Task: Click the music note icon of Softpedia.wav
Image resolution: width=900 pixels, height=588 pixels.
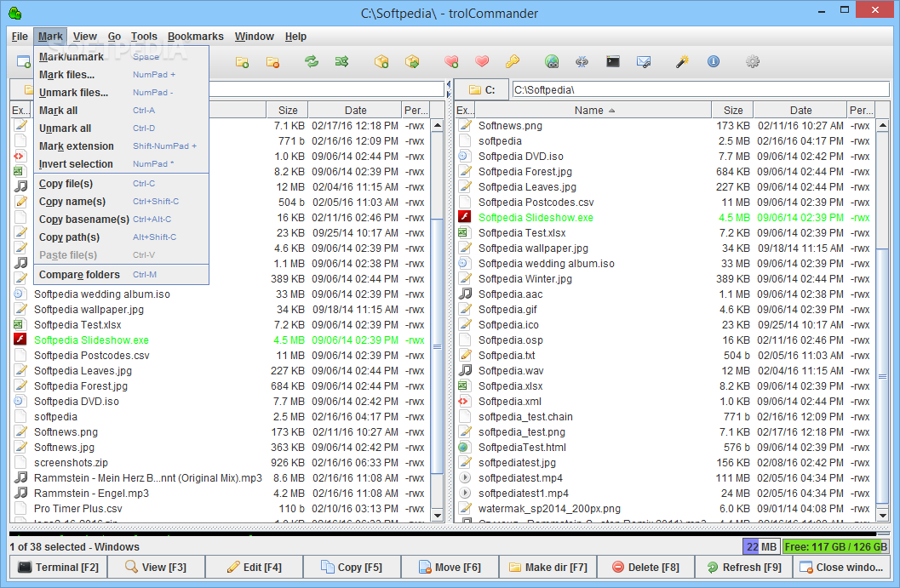Action: (464, 370)
